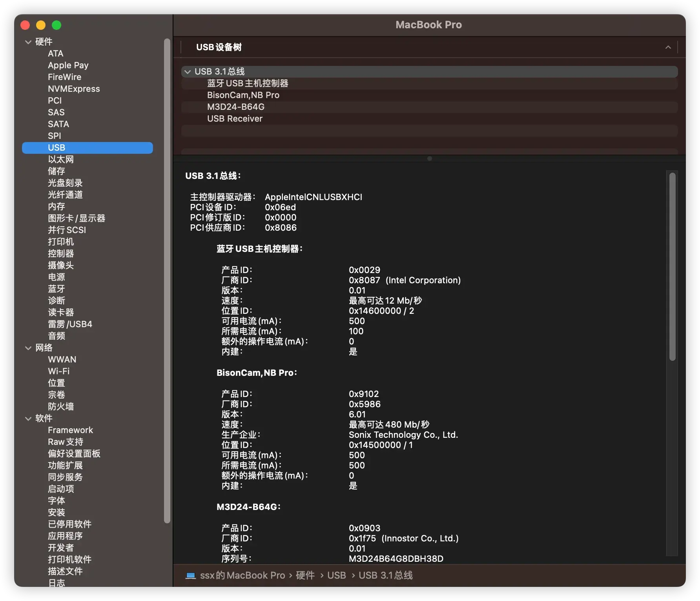
Task: Open 并行SCSI in the sidebar
Action: (x=67, y=230)
